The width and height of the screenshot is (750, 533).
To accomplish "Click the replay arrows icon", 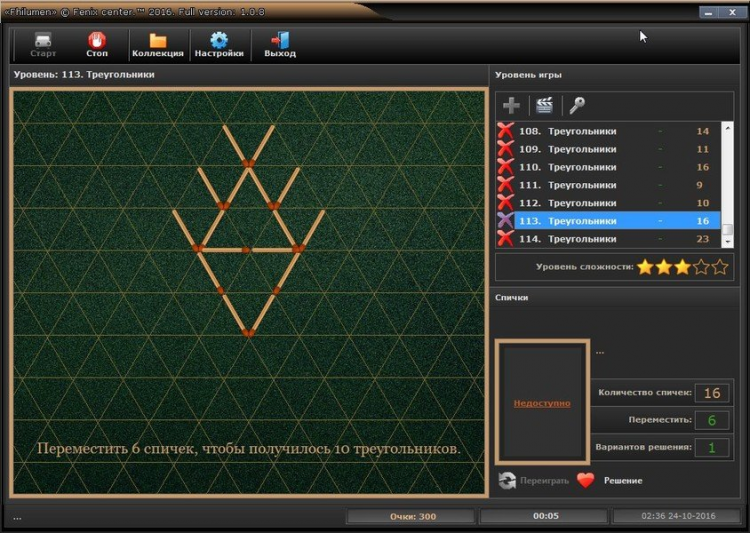I will 507,480.
